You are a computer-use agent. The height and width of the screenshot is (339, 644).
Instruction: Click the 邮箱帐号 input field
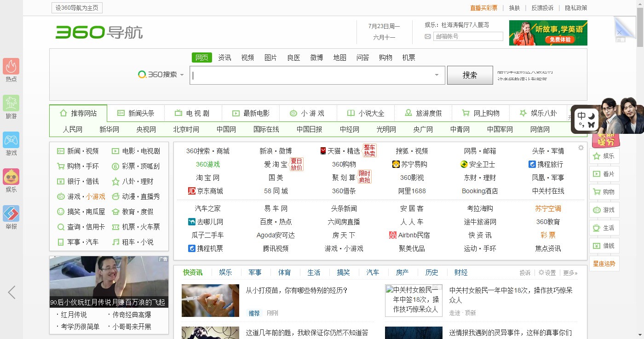(x=468, y=36)
